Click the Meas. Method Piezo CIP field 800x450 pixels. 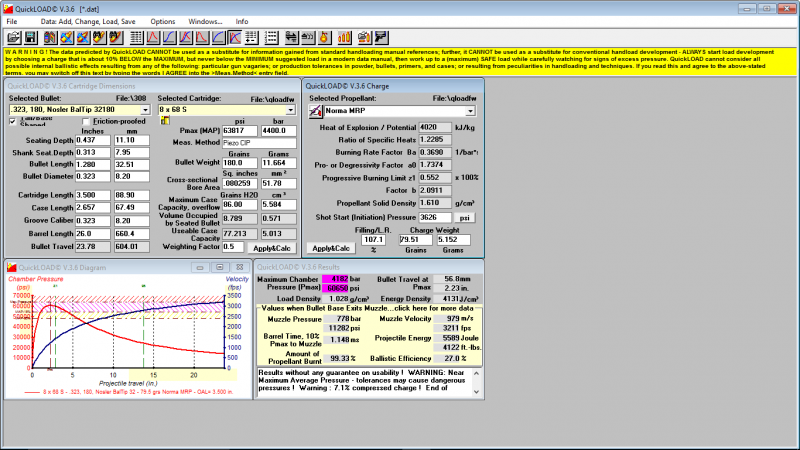coord(259,143)
